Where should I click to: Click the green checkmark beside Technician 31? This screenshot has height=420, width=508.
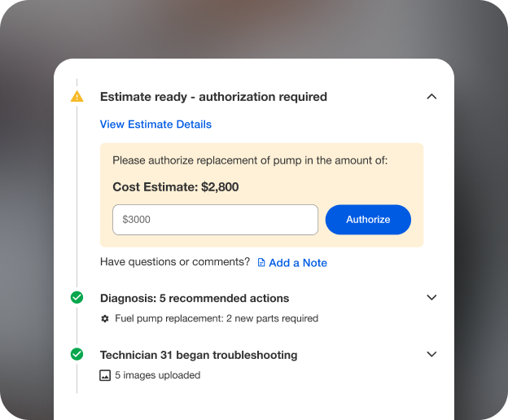pyautogui.click(x=77, y=354)
